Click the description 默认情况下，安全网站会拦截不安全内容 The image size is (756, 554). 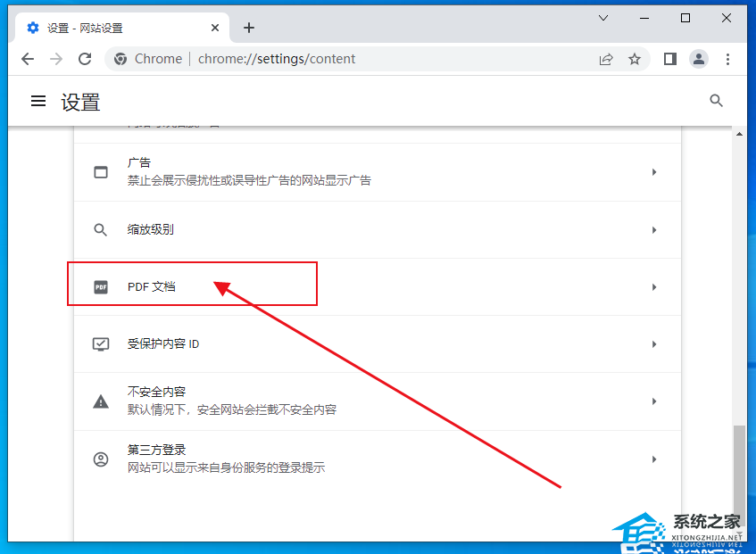(232, 410)
